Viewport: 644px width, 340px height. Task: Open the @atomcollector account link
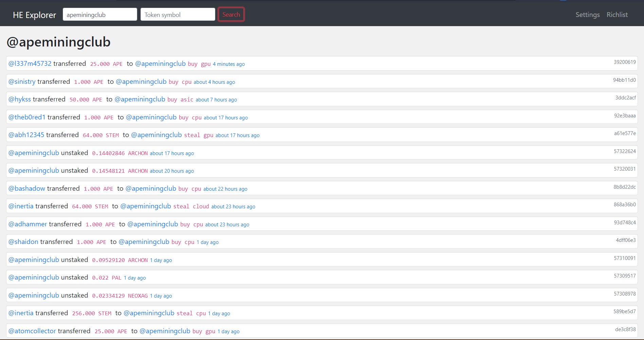point(32,331)
